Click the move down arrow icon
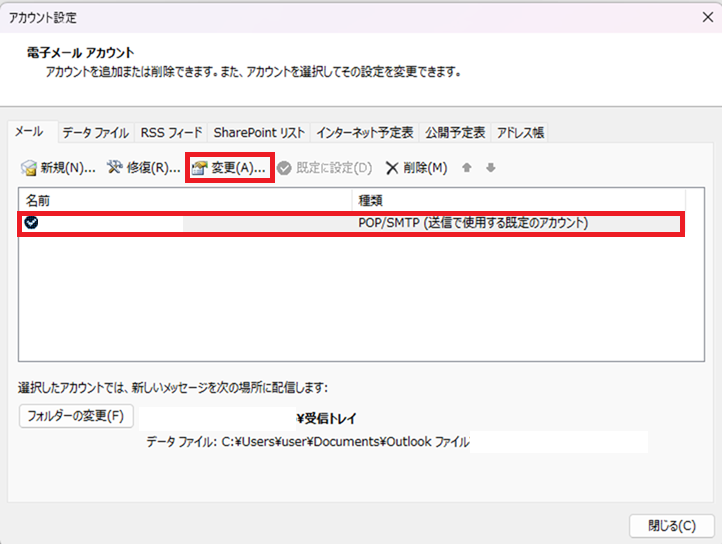 coord(490,168)
